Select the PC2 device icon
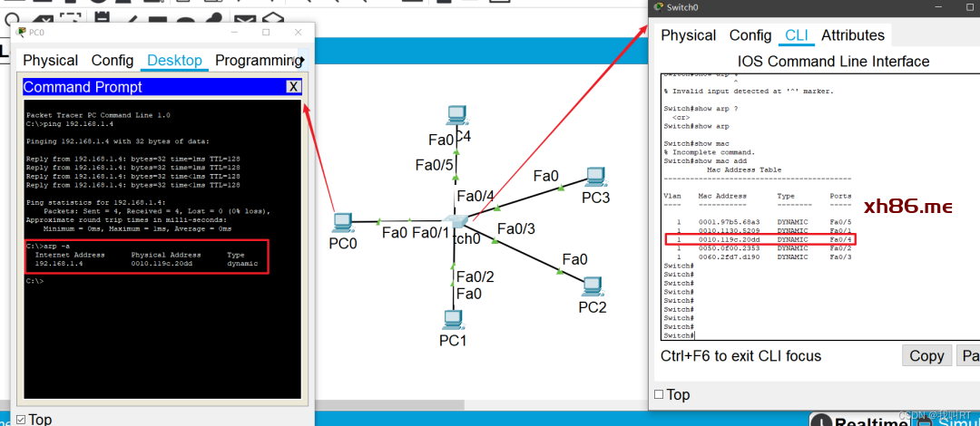Image resolution: width=980 pixels, height=426 pixels. (593, 286)
